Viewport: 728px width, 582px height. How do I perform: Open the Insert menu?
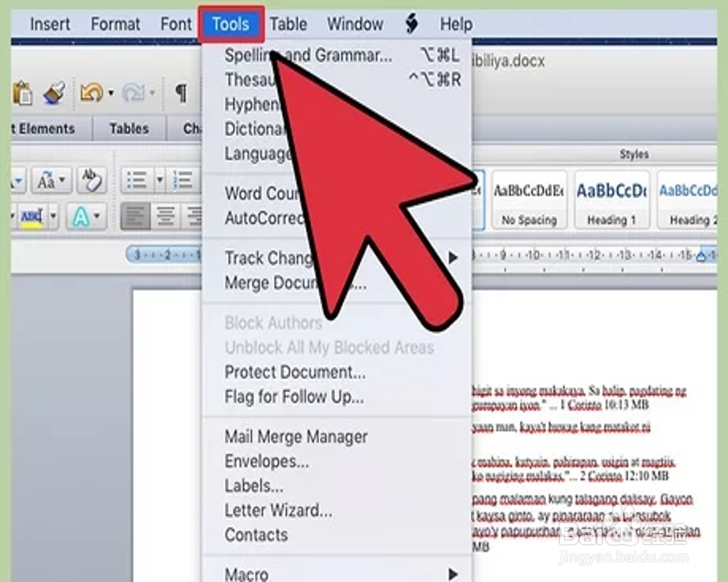[50, 24]
